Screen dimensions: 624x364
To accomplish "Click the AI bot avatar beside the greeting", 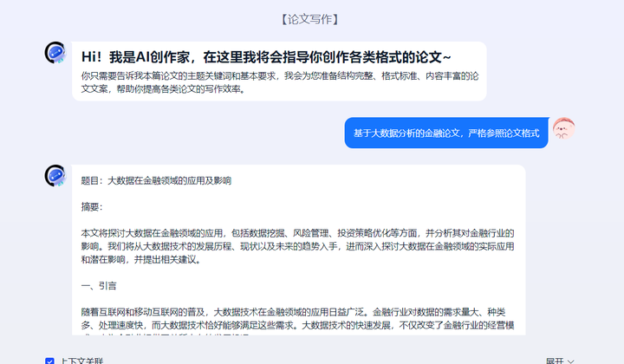I will click(55, 53).
